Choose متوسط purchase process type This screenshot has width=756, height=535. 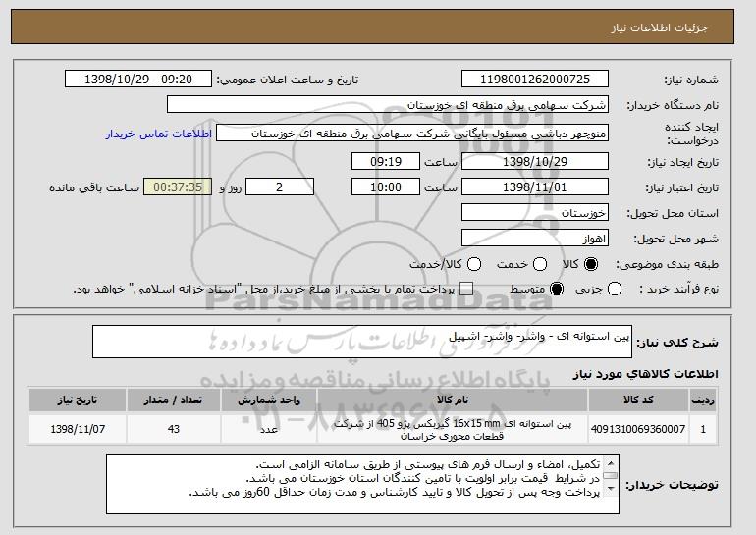(x=558, y=289)
